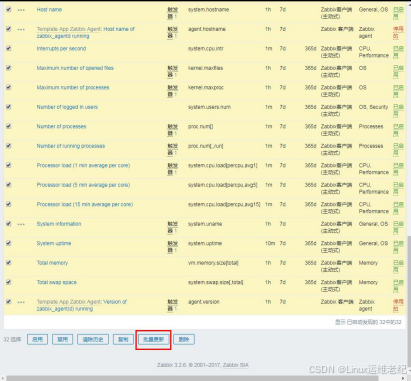Uncheck the Total memory checkbox
Image resolution: width=411 pixels, height=381 pixels.
pos(9,263)
